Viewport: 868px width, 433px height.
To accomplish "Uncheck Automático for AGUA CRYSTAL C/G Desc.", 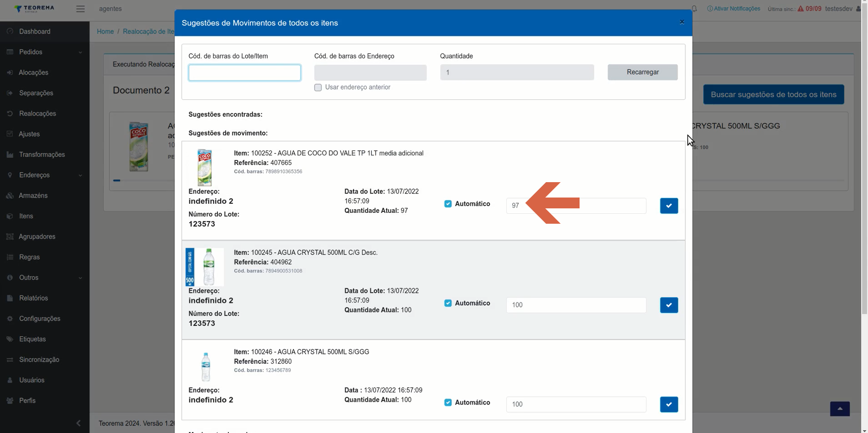I will 448,303.
